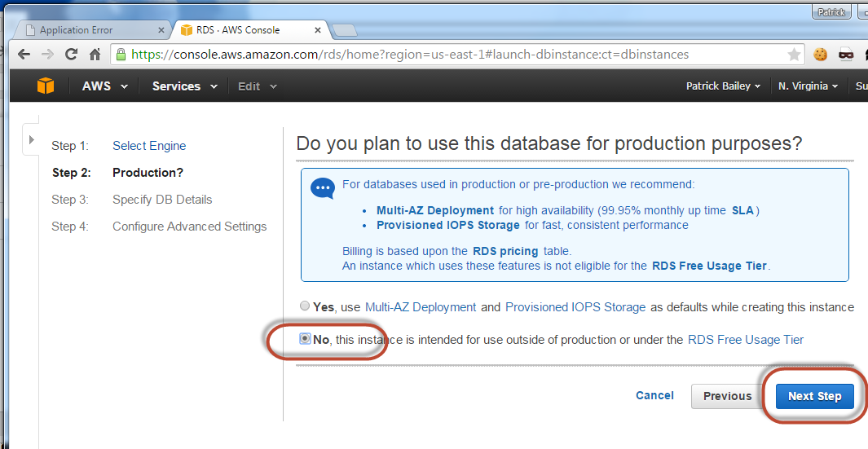Image resolution: width=868 pixels, height=449 pixels.
Task: Bookmark this page with the star
Action: pos(795,55)
